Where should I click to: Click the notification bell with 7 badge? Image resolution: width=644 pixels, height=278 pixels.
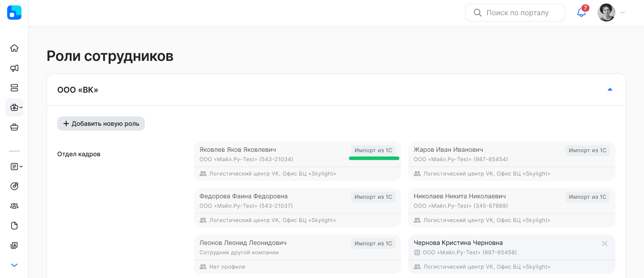click(581, 13)
